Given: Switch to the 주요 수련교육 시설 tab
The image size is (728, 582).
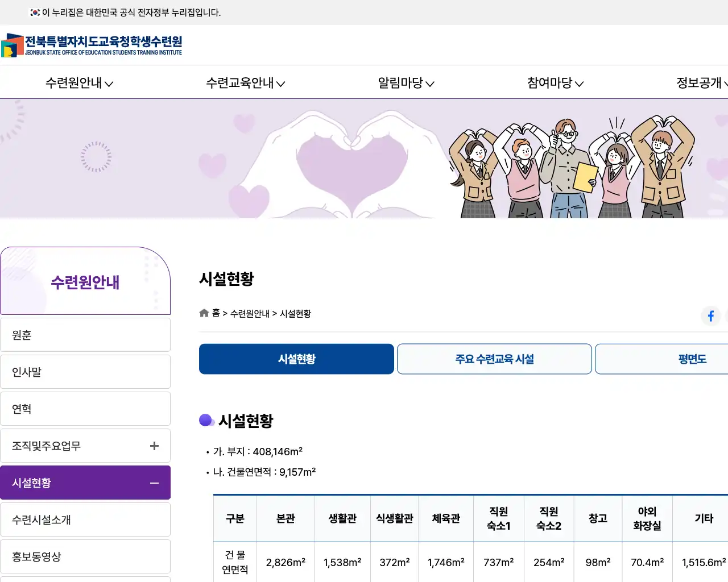Looking at the screenshot, I should click(494, 359).
